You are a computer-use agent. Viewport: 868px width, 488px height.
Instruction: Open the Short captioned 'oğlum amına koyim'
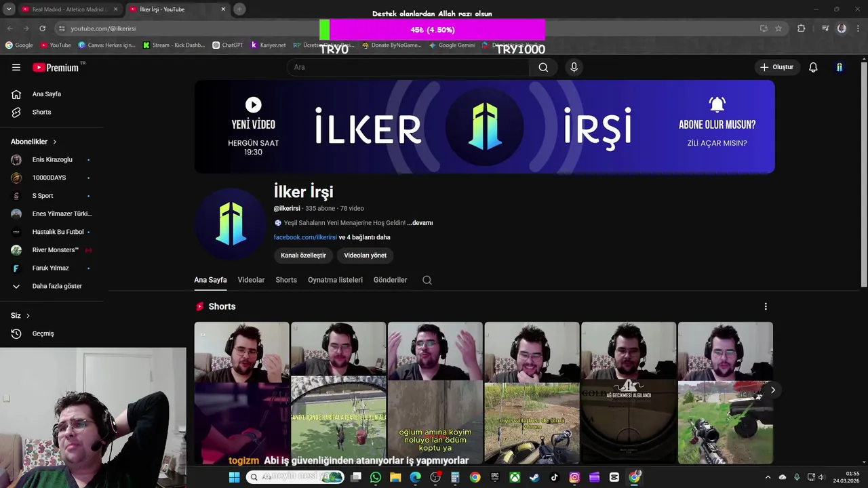tap(435, 393)
